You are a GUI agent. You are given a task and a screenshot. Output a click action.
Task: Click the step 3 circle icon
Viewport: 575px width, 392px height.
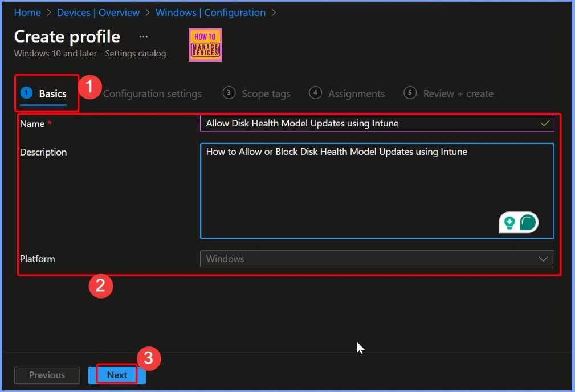pos(229,93)
